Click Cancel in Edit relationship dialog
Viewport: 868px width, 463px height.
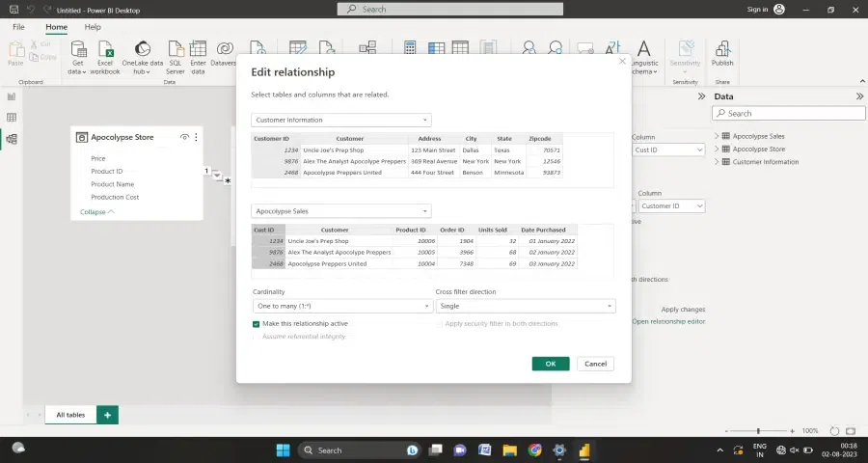[595, 364]
